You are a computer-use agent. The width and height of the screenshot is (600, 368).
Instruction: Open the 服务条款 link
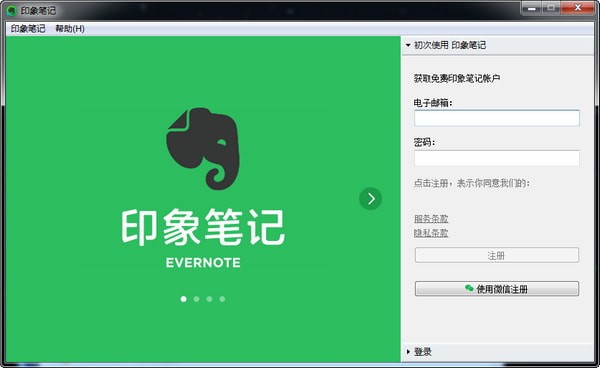[431, 219]
